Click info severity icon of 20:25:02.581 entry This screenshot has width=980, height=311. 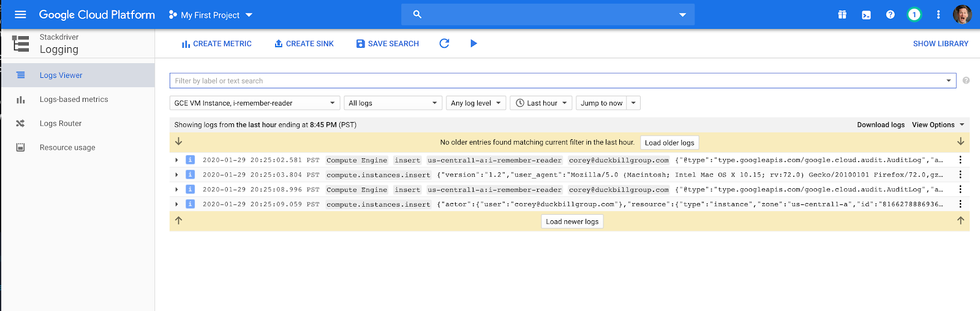coord(190,160)
